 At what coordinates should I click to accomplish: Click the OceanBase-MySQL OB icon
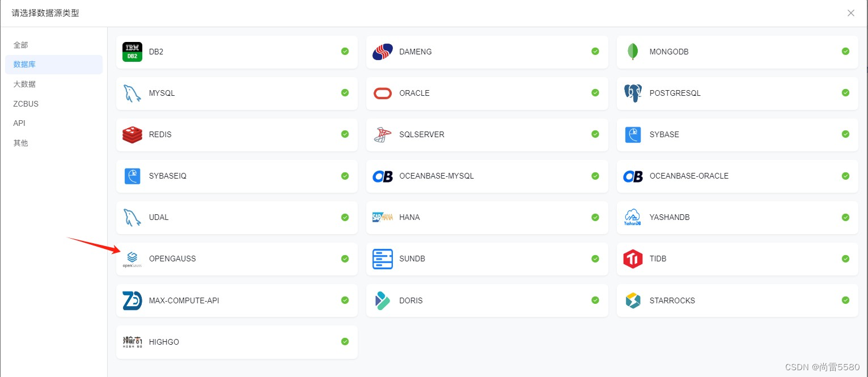coord(383,176)
